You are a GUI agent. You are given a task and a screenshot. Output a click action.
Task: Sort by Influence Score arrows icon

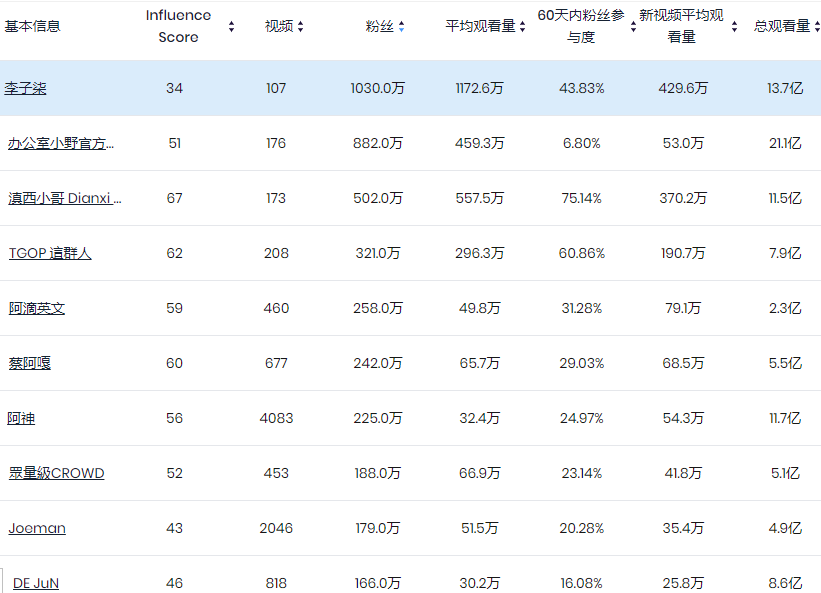pos(231,27)
